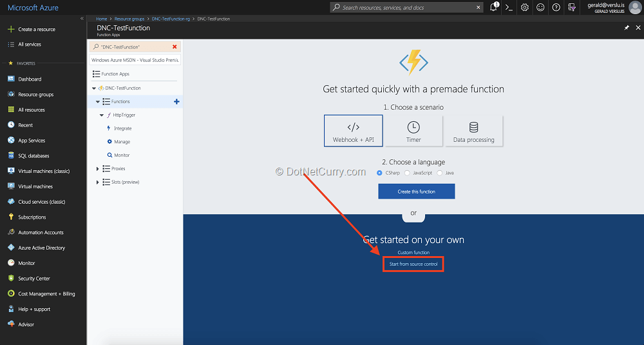The image size is (644, 345).
Task: Open the portal settings gear
Action: pyautogui.click(x=524, y=7)
